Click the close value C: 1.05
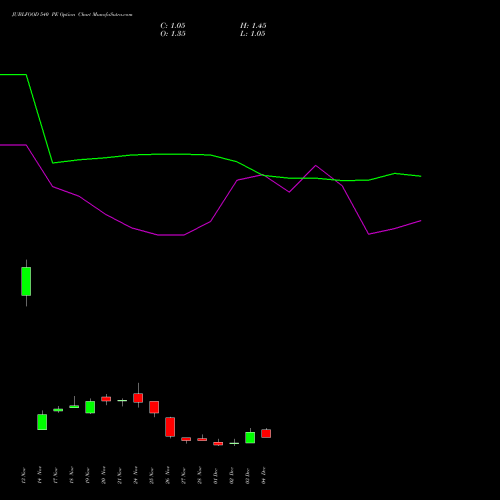The width and height of the screenshot is (500, 500). (x=173, y=26)
